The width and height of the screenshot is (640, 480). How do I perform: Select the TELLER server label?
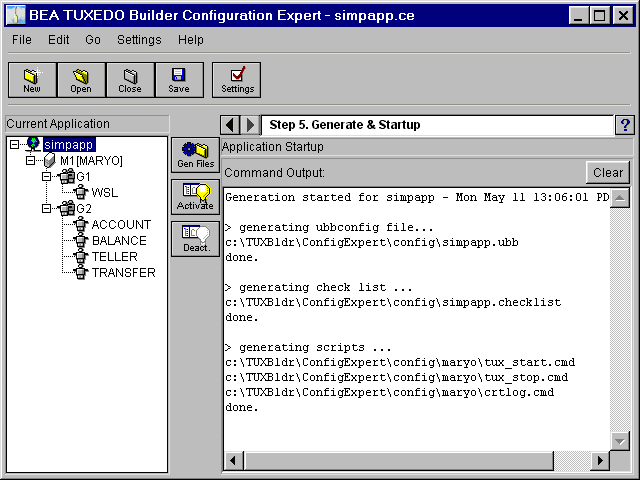coord(115,256)
